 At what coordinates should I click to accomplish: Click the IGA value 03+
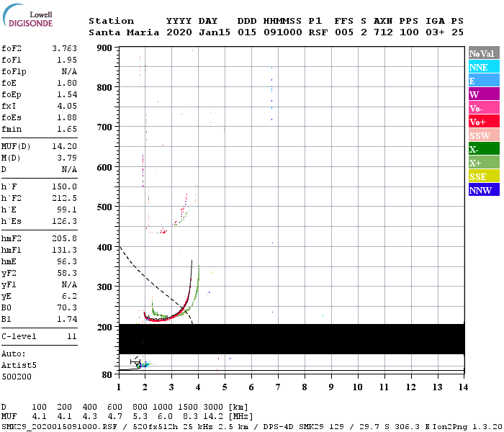pyautogui.click(x=435, y=32)
